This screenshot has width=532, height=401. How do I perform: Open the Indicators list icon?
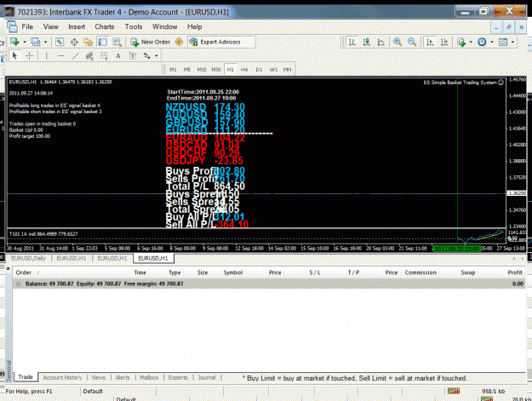[461, 42]
